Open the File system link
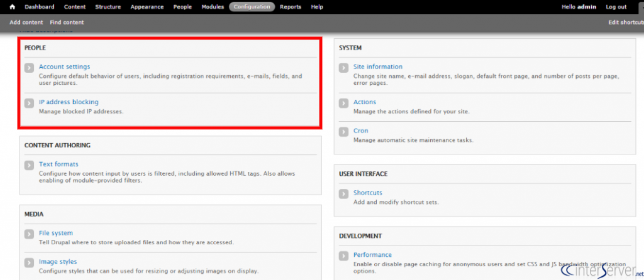 coord(56,233)
